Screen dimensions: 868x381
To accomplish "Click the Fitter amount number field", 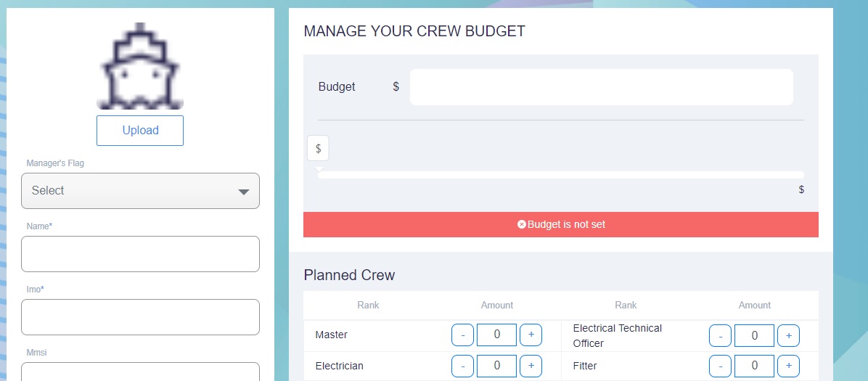I will click(x=754, y=366).
